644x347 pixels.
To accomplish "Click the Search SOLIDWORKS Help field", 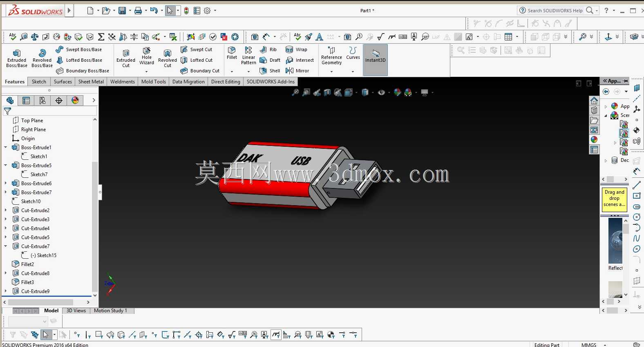I will click(555, 11).
